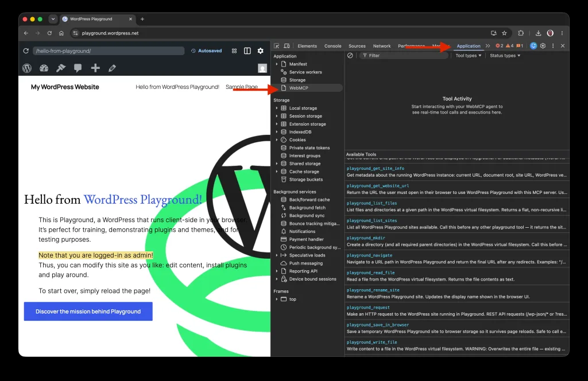Activate DevTools inspect element icon

tap(276, 46)
